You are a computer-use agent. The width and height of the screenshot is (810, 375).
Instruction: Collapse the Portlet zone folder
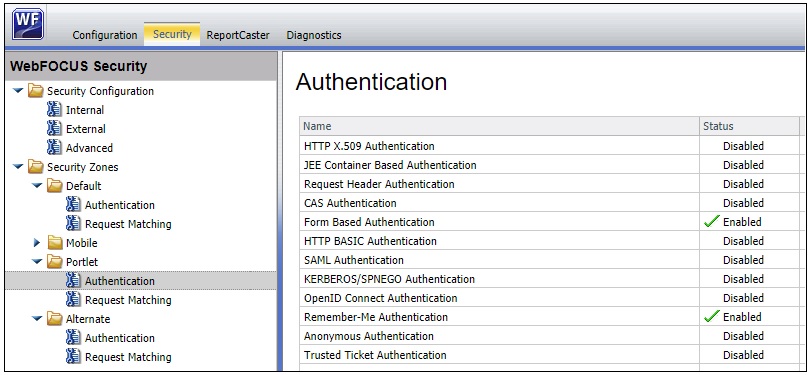click(37, 262)
